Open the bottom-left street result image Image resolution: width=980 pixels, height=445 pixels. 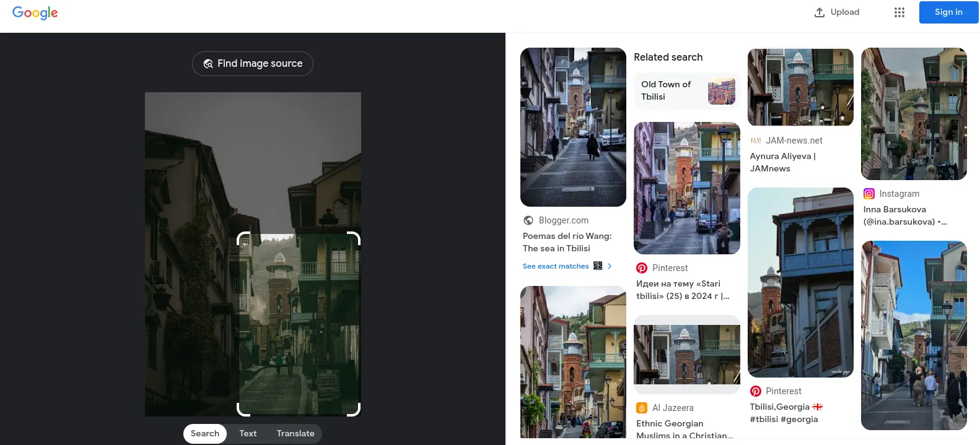(573, 363)
